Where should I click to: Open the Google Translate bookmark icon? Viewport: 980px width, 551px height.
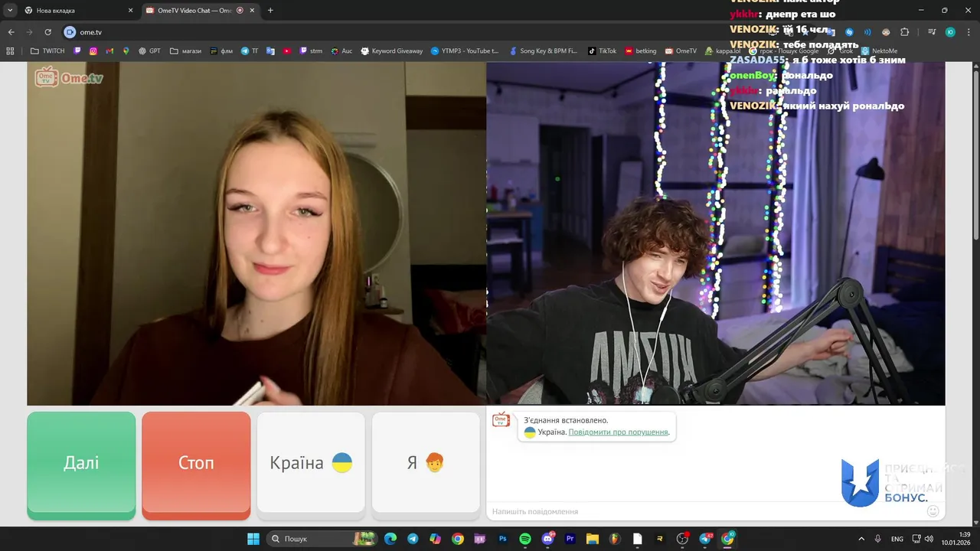coord(270,51)
